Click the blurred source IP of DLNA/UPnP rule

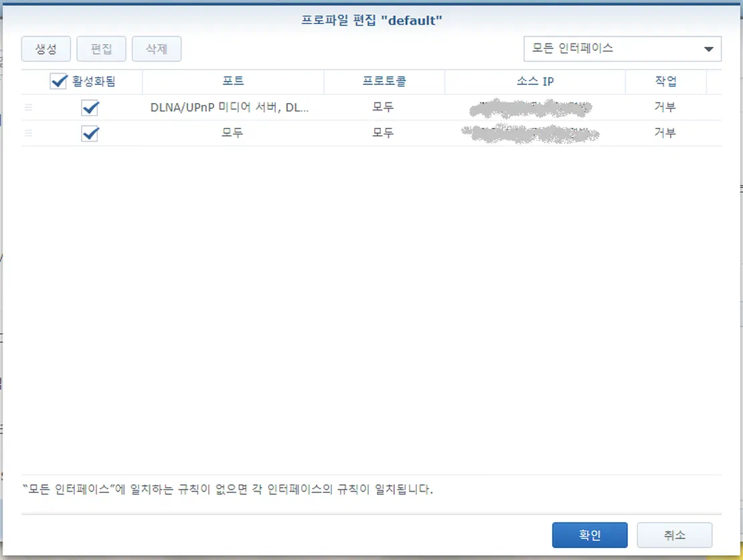tap(531, 108)
